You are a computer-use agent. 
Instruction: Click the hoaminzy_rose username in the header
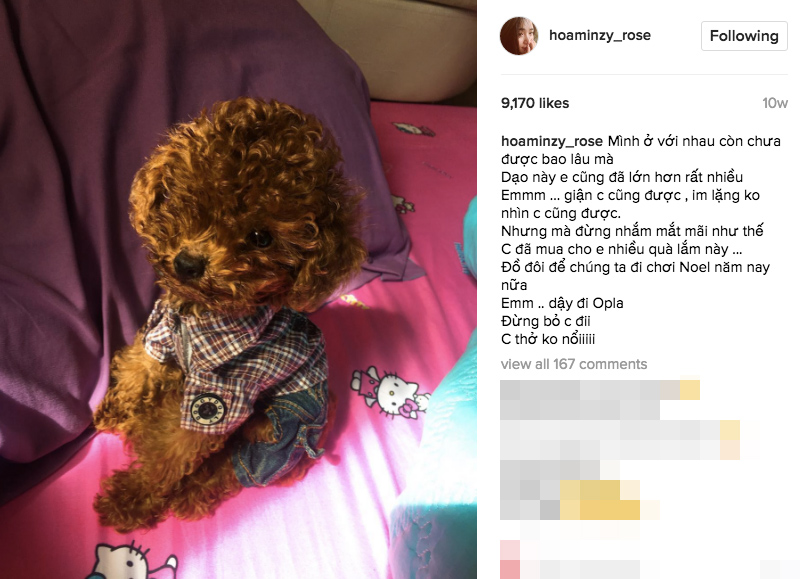(599, 35)
